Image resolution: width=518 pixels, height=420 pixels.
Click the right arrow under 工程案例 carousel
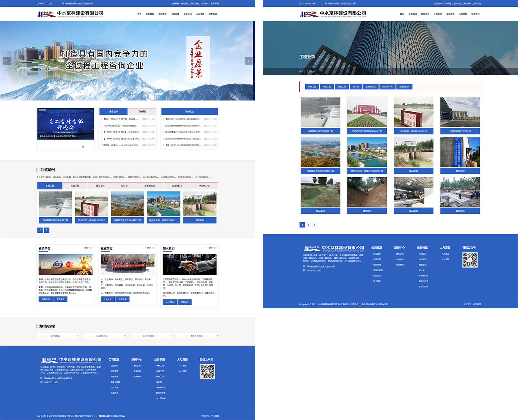click(x=47, y=230)
